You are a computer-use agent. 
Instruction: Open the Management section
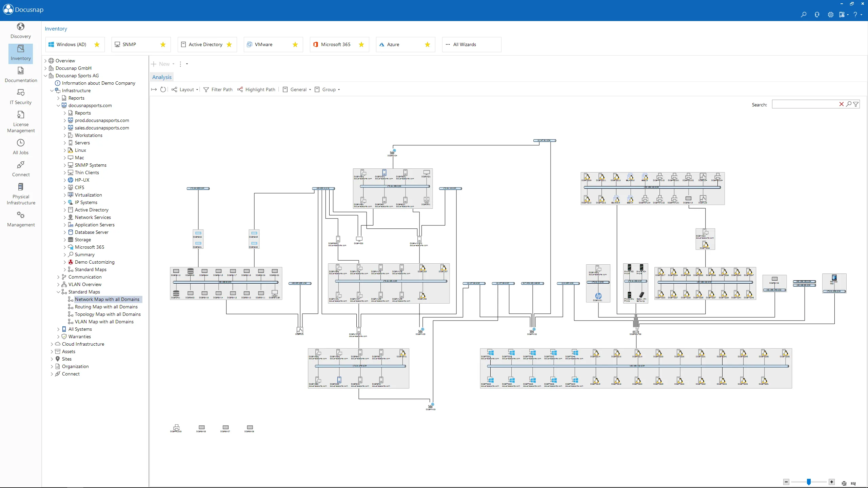point(21,219)
